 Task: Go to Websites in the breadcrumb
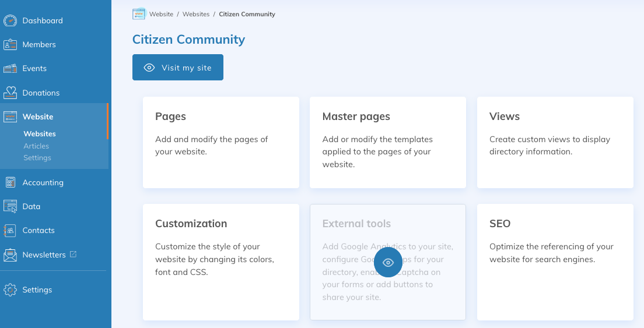point(196,14)
